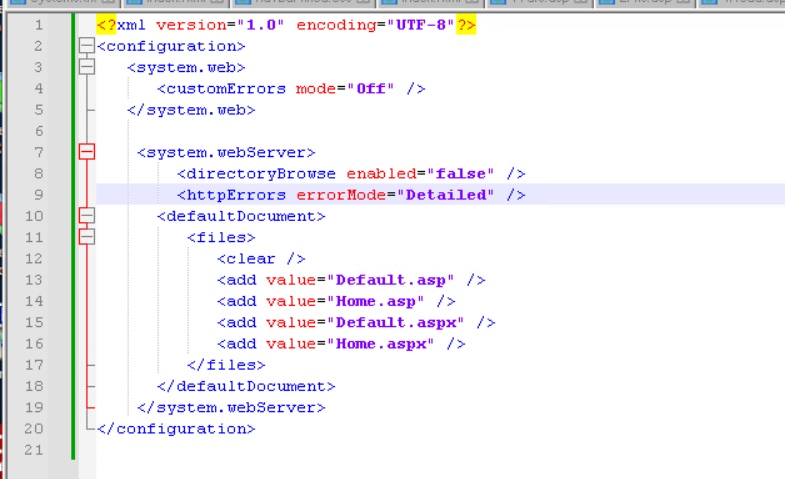Collapse the red system.webServer fold marker
Image resolution: width=785 pixels, height=479 pixels.
pos(87,152)
